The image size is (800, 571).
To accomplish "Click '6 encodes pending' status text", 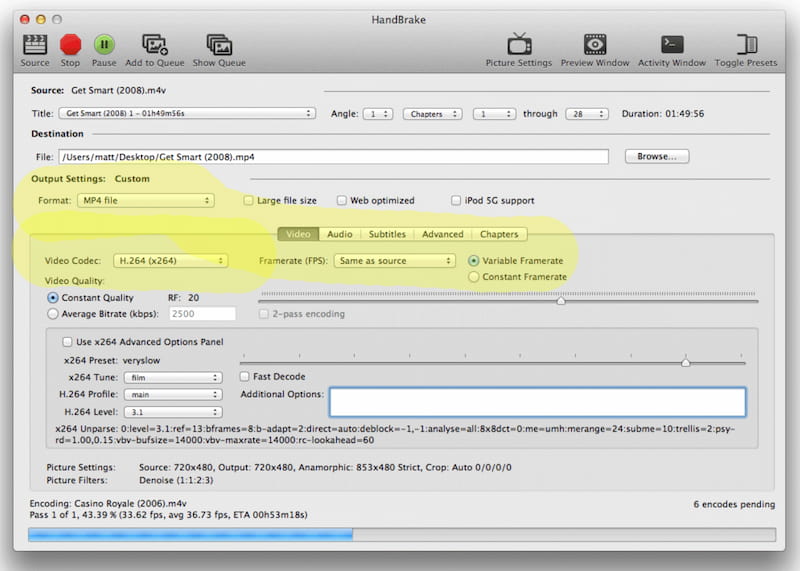I will tap(734, 504).
